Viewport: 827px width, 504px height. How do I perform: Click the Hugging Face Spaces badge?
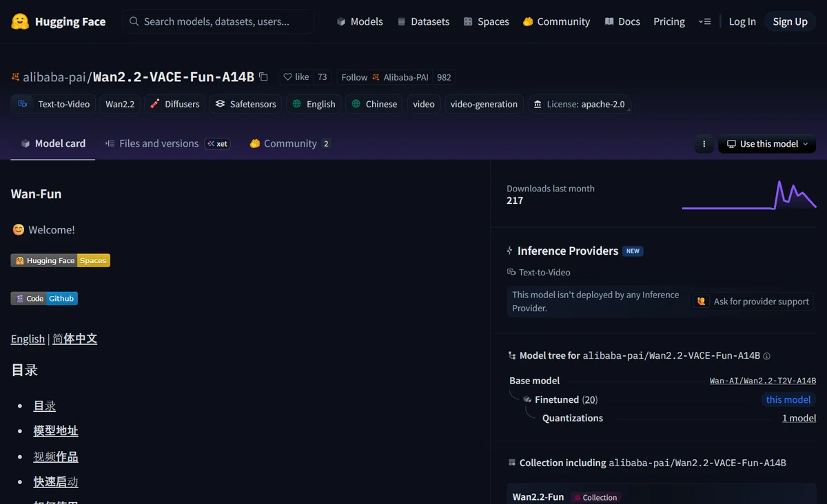tap(61, 260)
